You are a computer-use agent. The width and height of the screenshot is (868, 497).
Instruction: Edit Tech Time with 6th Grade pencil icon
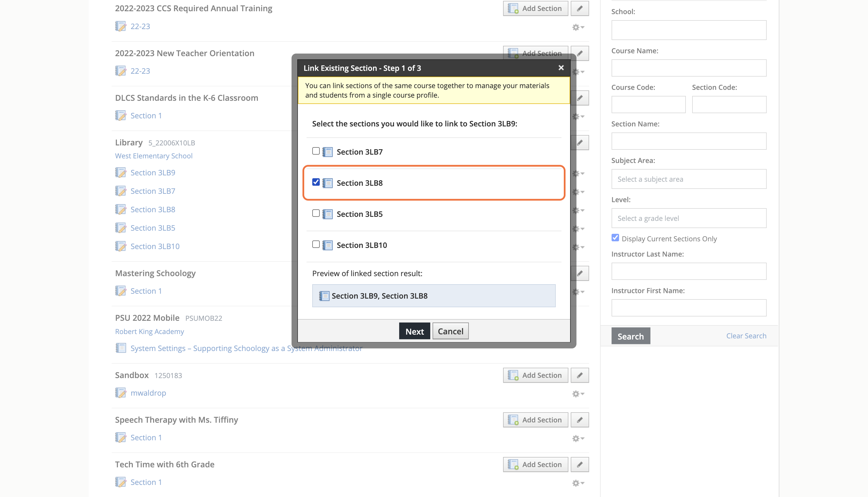[579, 464]
